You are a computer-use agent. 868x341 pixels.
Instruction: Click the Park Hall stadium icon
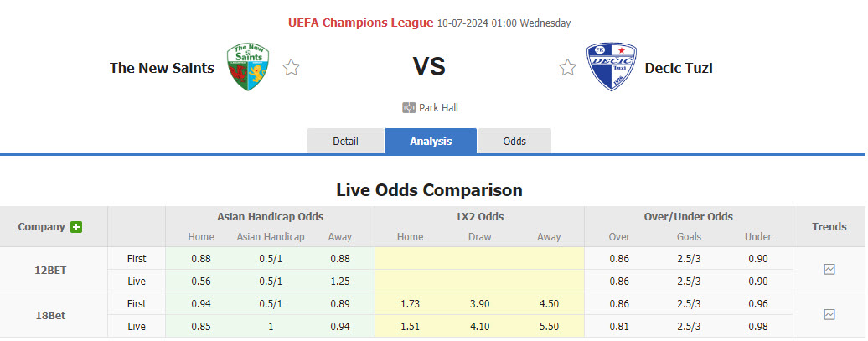point(409,108)
